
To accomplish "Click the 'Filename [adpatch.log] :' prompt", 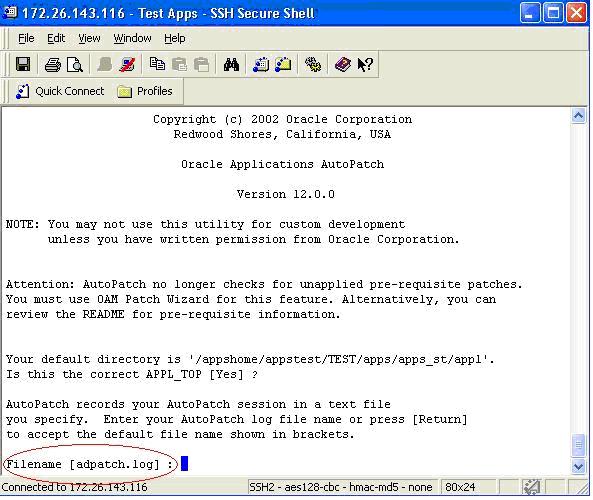I will click(x=90, y=464).
